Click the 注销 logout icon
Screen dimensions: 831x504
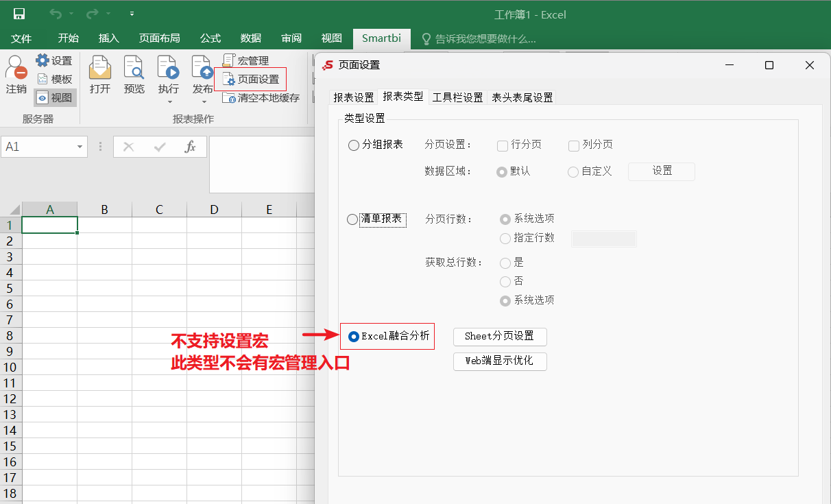coord(16,68)
